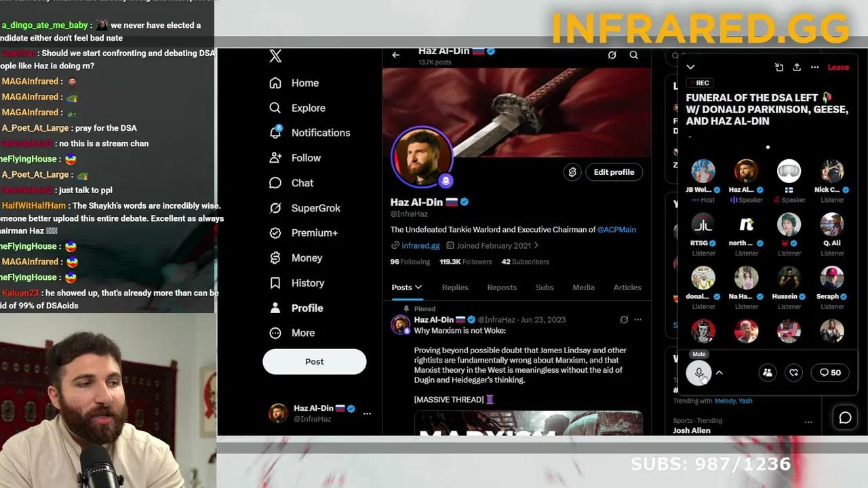Screen dimensions: 868x488
Task: Open SuperGrok from the sidebar
Action: 304,208
